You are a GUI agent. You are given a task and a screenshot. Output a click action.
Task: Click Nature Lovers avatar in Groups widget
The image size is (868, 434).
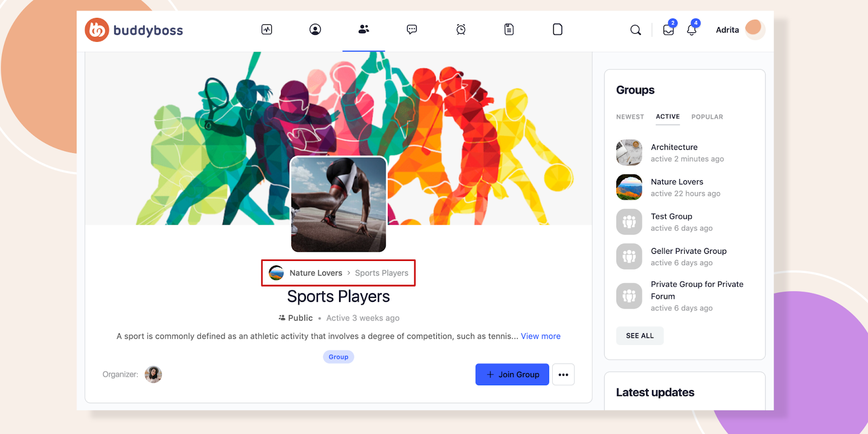point(629,187)
